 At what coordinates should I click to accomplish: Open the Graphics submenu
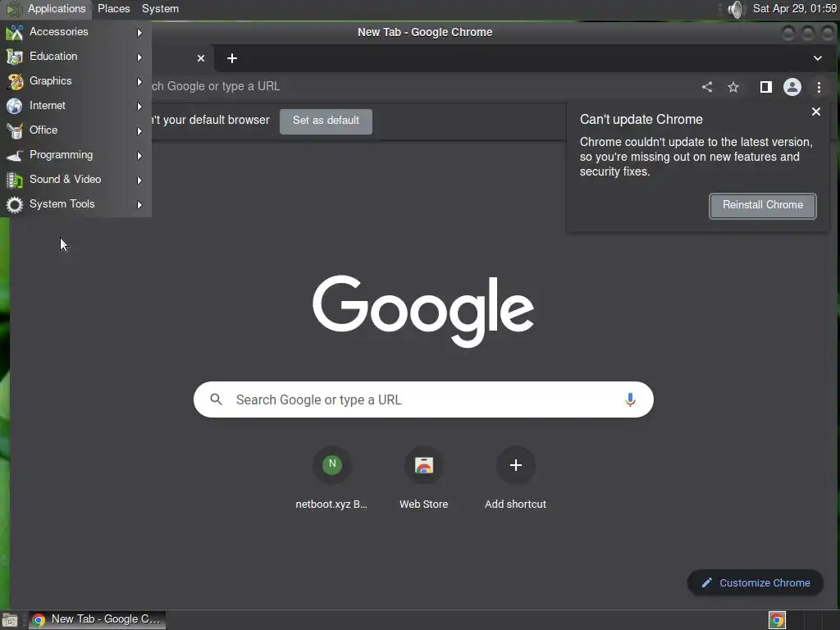click(75, 81)
